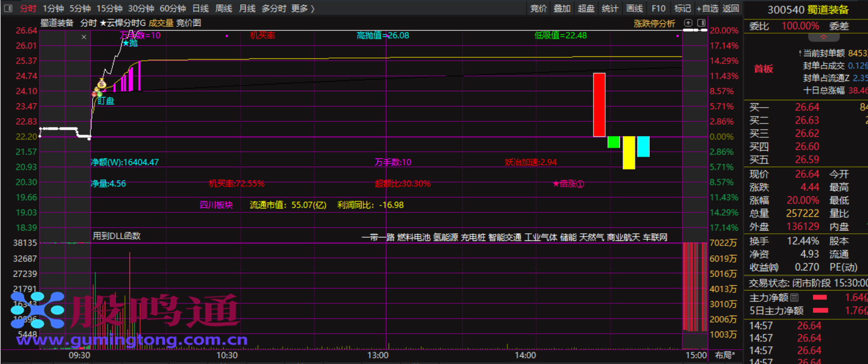This screenshot has height=364, width=868.
Task: Toggle the 成交量 volume indicator label
Action: tap(161, 23)
